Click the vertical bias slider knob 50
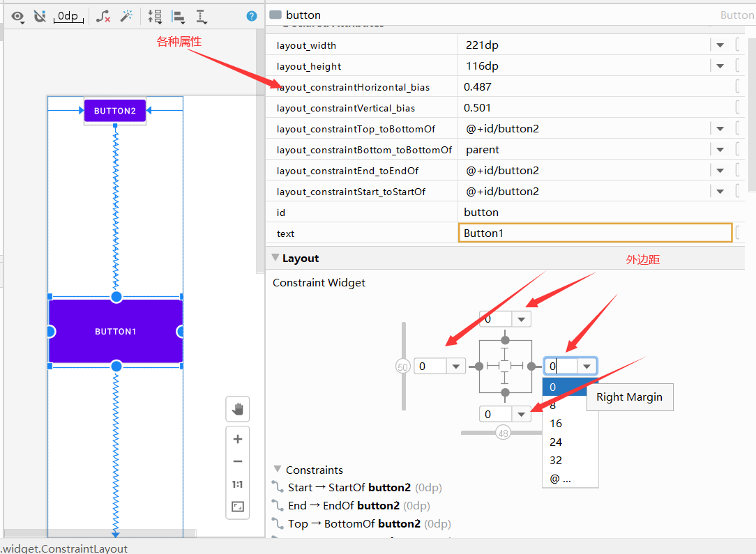The image size is (756, 554). coord(402,367)
